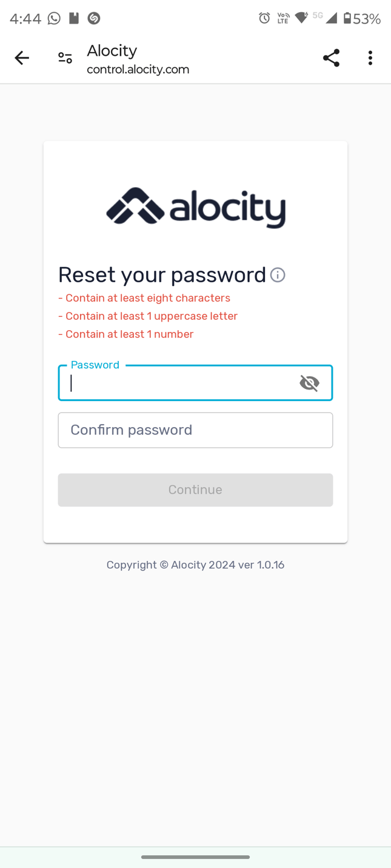Image resolution: width=391 pixels, height=868 pixels.
Task: Open the three-dot browser menu
Action: 370,58
